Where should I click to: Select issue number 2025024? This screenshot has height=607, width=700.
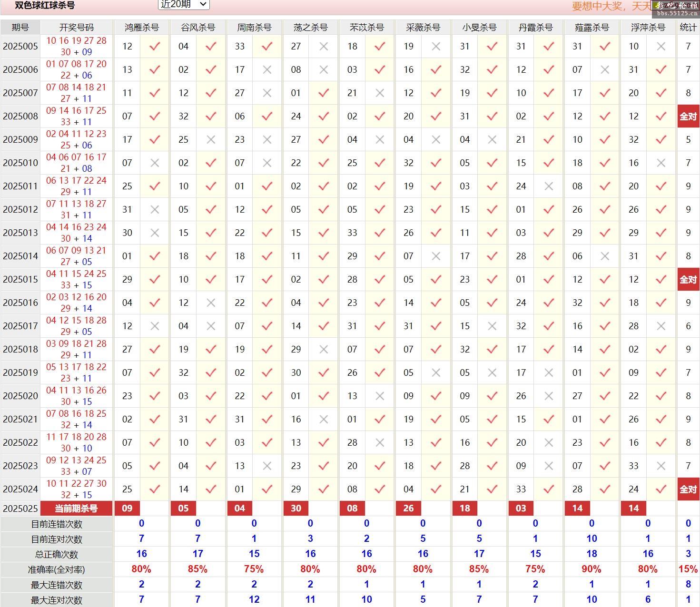20,489
